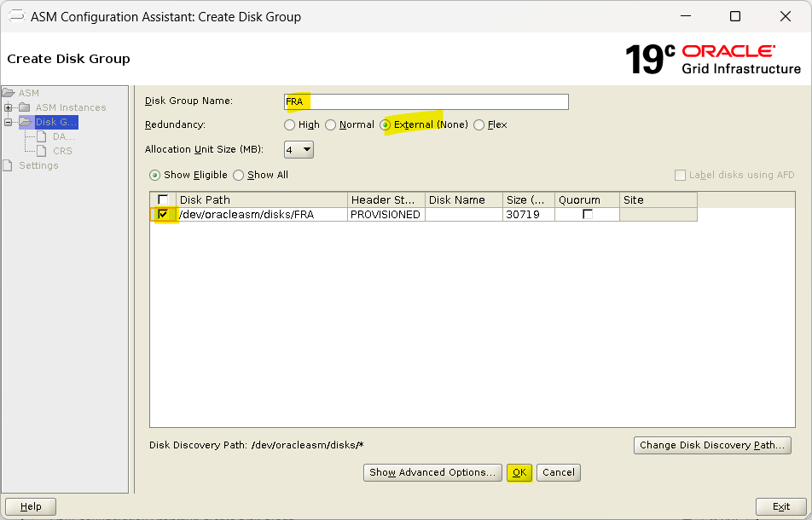Image resolution: width=812 pixels, height=520 pixels.
Task: Select Normal redundancy option
Action: (x=330, y=124)
